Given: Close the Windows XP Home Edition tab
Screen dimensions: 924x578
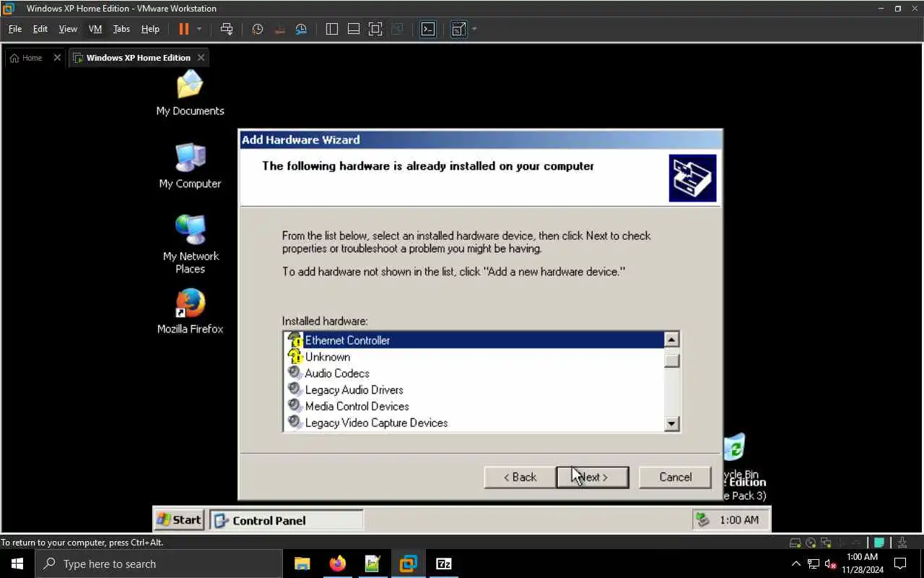Looking at the screenshot, I should coord(201,58).
